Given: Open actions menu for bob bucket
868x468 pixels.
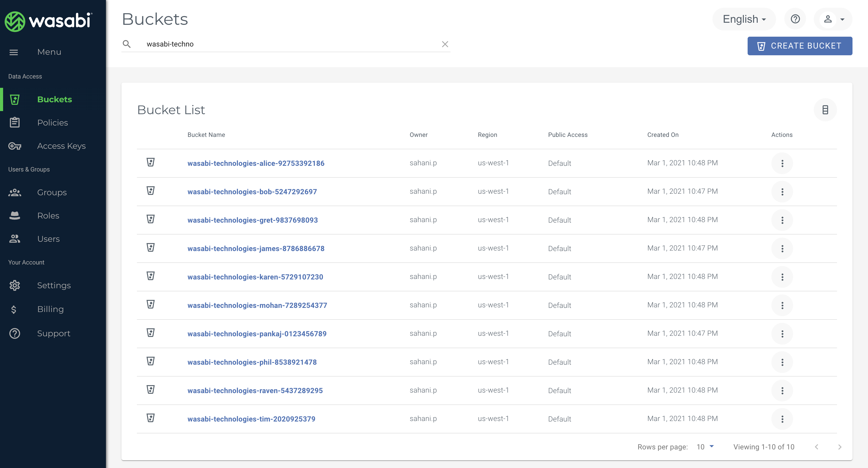Looking at the screenshot, I should 782,192.
